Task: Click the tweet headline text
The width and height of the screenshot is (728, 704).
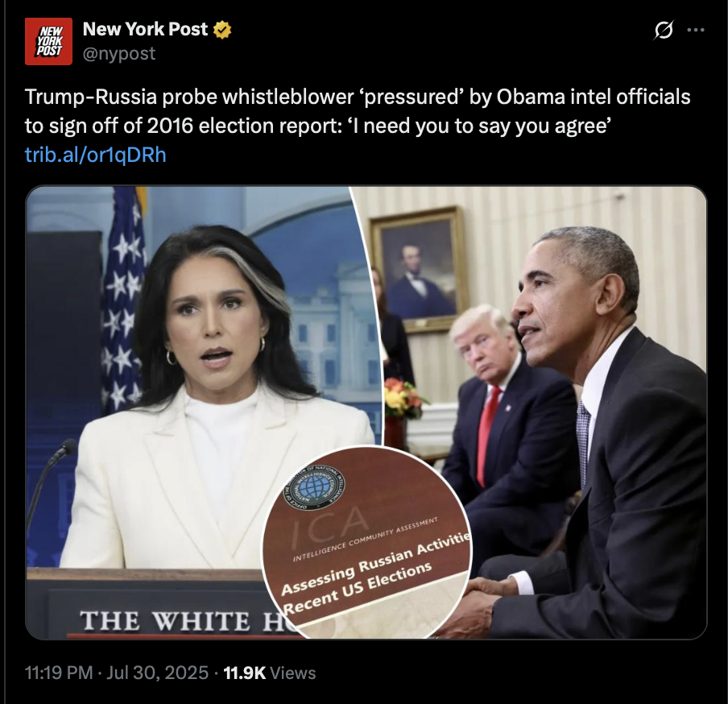Action: (358, 111)
